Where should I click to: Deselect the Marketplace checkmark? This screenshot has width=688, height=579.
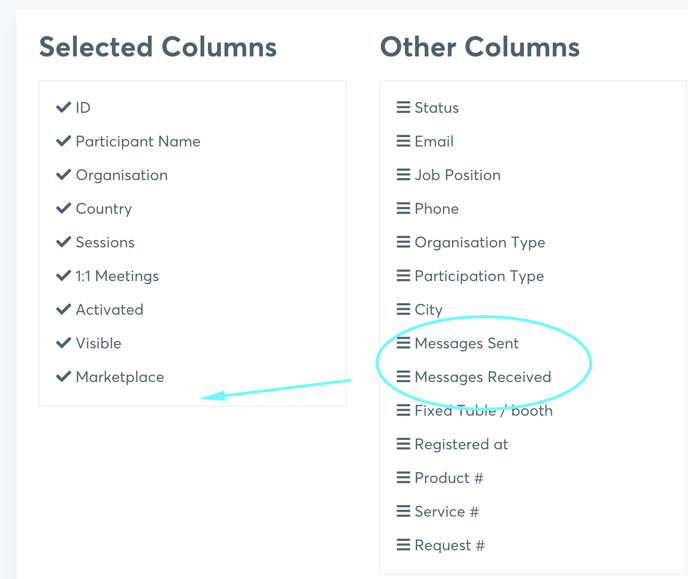coord(64,377)
